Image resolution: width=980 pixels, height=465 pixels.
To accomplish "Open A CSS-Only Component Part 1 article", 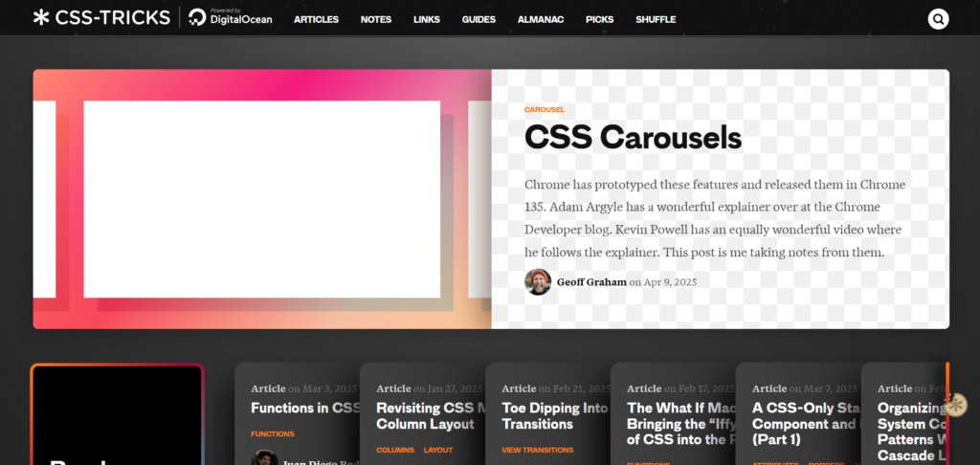I will 806,424.
